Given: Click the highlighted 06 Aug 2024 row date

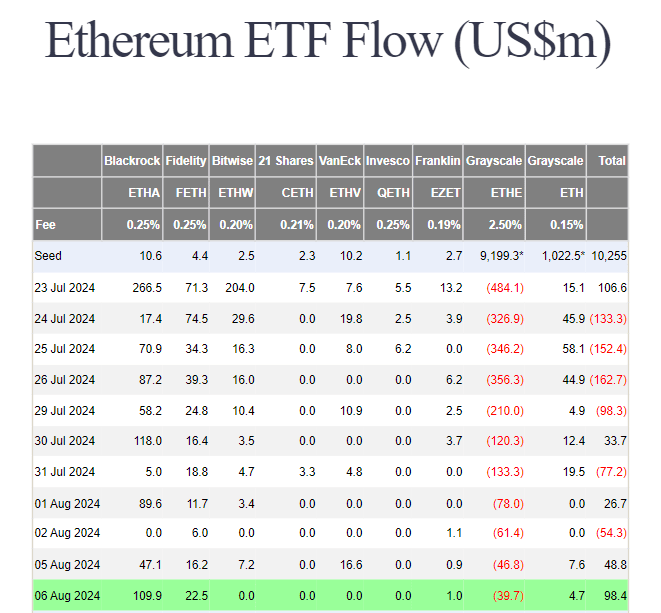Looking at the screenshot, I should [x=68, y=596].
